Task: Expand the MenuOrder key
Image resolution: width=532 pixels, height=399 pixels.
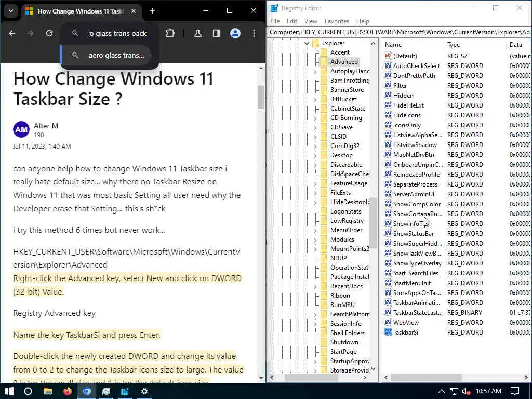Action: pyautogui.click(x=315, y=230)
